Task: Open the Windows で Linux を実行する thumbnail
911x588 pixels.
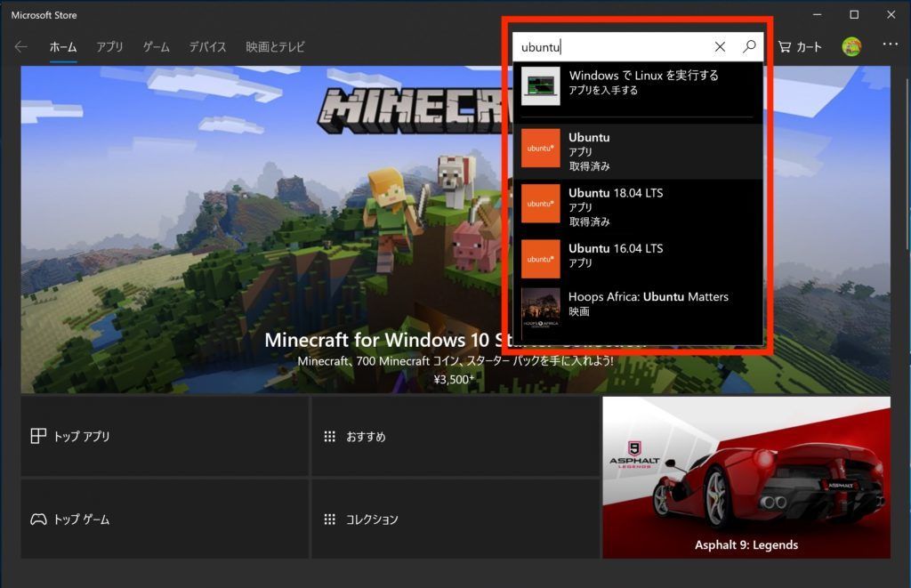Action: 540,86
